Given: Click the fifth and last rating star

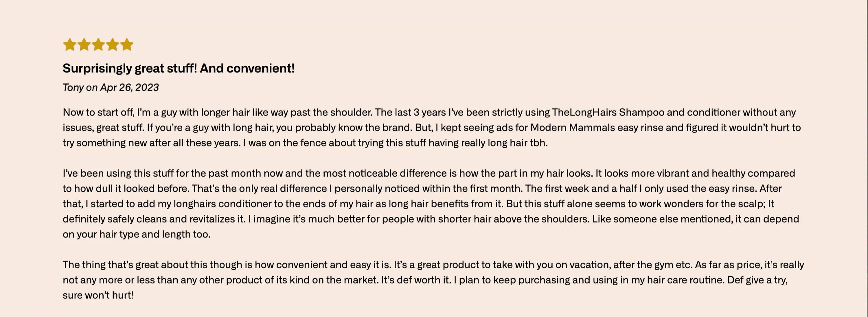Looking at the screenshot, I should coord(127,45).
